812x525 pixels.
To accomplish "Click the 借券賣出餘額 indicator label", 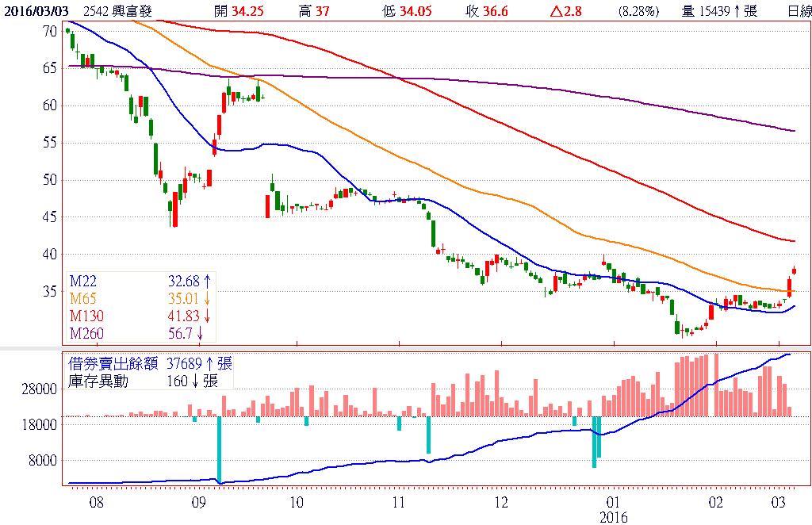I will click(x=114, y=364).
